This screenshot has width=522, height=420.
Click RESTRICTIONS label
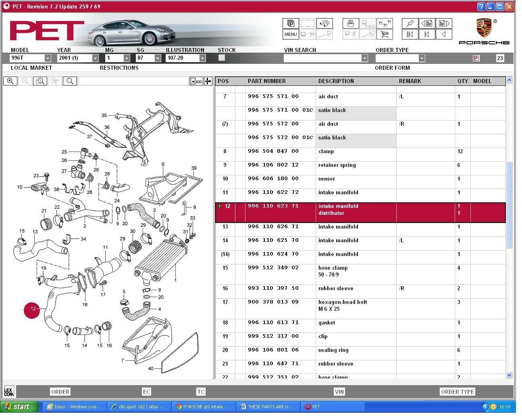[119, 68]
